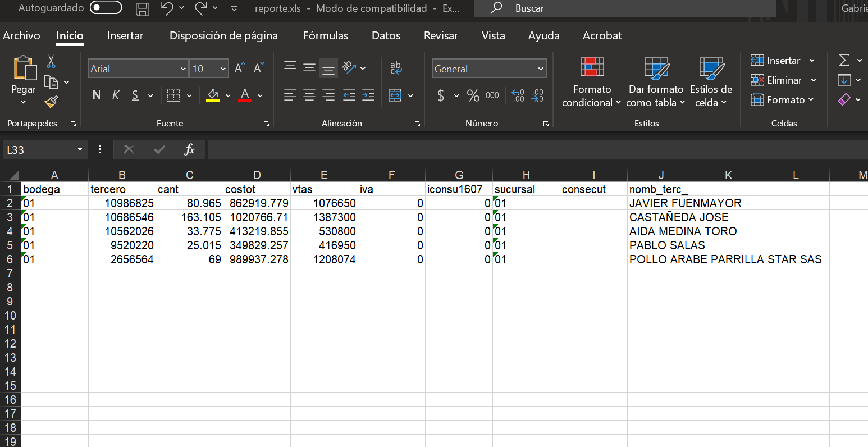Switch to the Insertar tab

[x=125, y=35]
